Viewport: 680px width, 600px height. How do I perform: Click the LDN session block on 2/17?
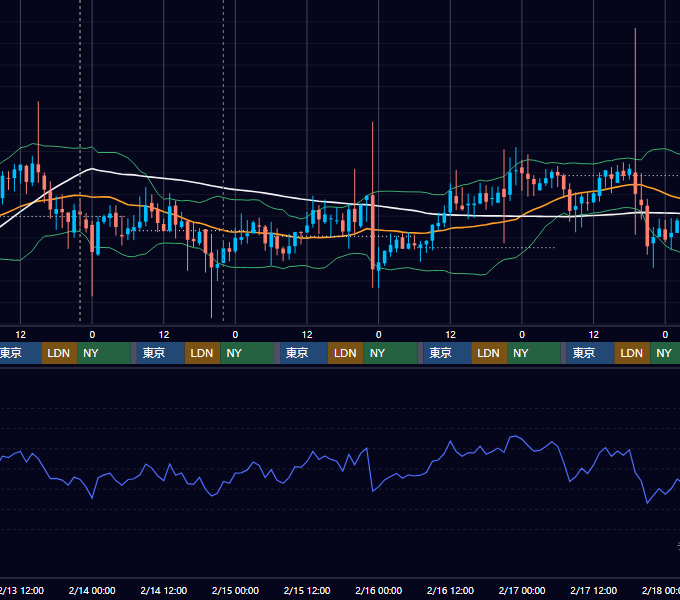coord(632,353)
